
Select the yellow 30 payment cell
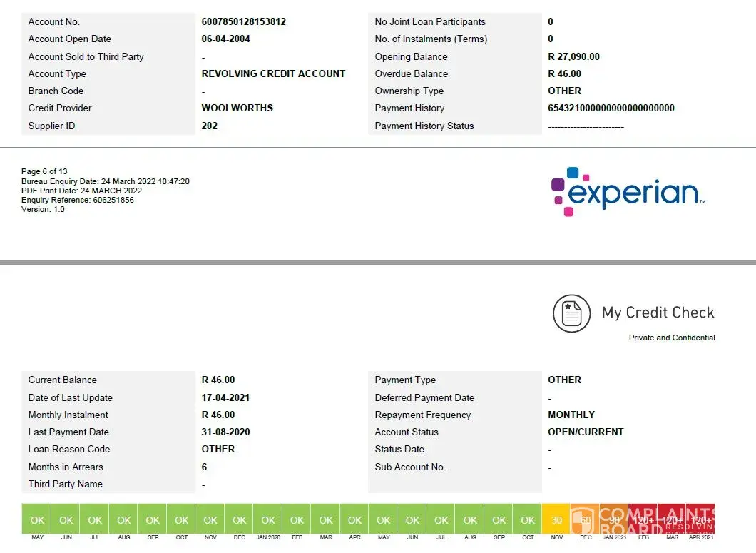point(556,520)
